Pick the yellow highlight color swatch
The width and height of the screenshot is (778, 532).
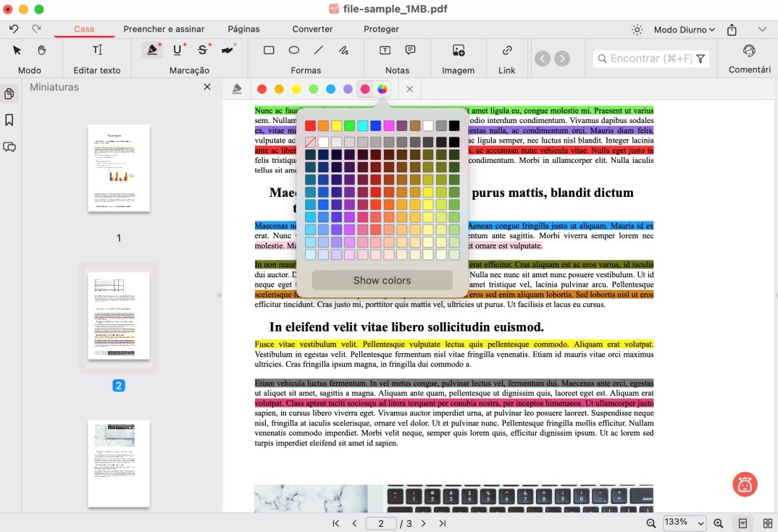tap(296, 89)
